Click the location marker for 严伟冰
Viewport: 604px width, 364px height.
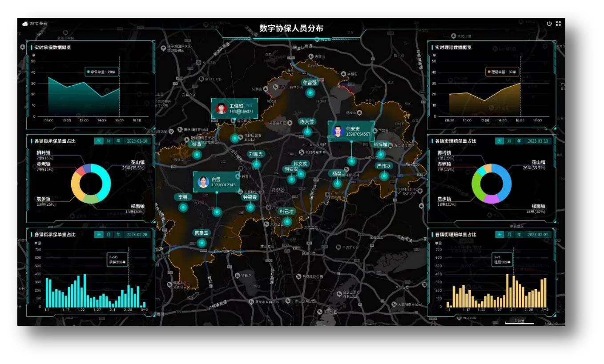click(384, 176)
